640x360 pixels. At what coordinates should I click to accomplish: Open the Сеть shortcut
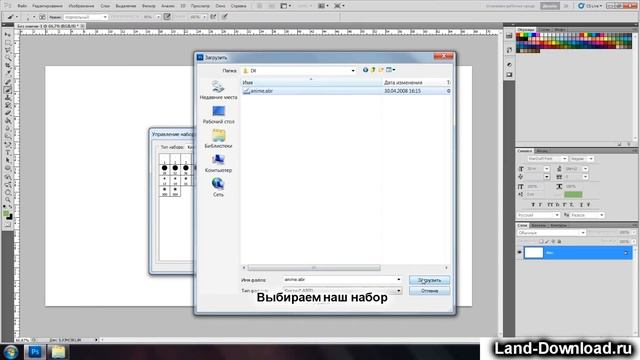pos(218,187)
